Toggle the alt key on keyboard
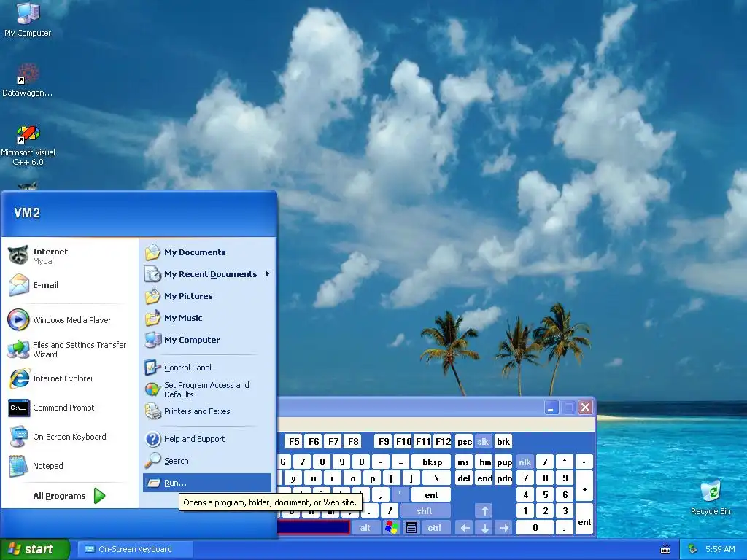 tap(365, 528)
